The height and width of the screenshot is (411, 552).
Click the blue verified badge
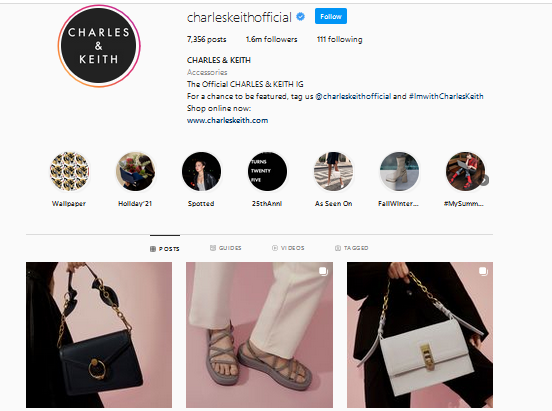tap(300, 17)
